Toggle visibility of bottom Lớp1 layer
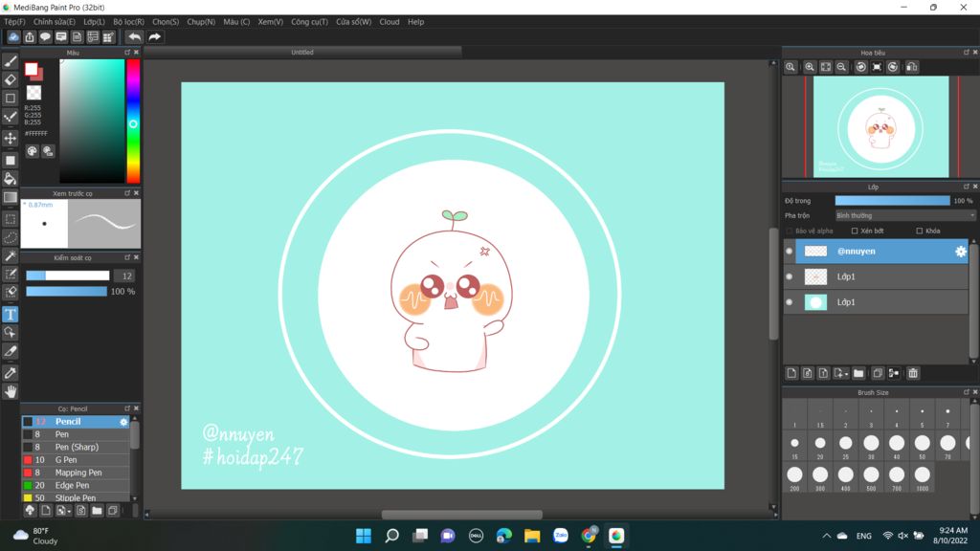980x551 pixels. coord(790,301)
